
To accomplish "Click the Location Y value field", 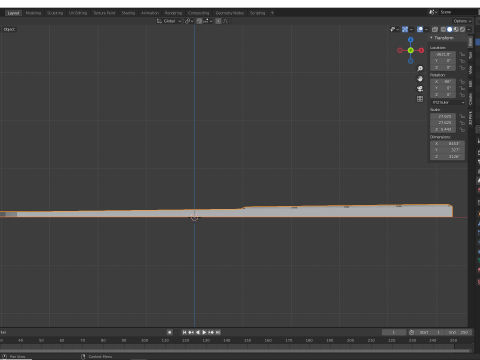I will 443,61.
